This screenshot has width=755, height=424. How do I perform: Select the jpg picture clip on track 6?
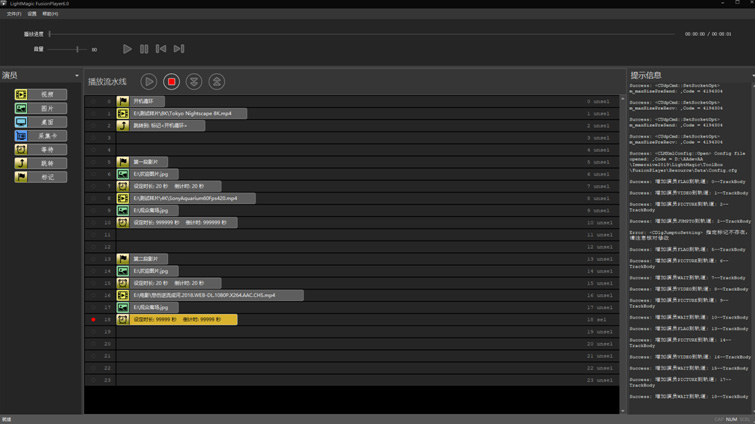tap(147, 174)
